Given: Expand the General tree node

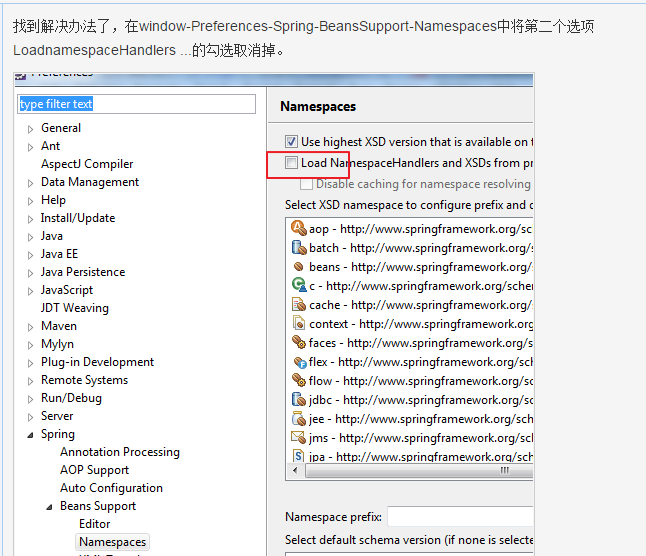Looking at the screenshot, I should [30, 129].
